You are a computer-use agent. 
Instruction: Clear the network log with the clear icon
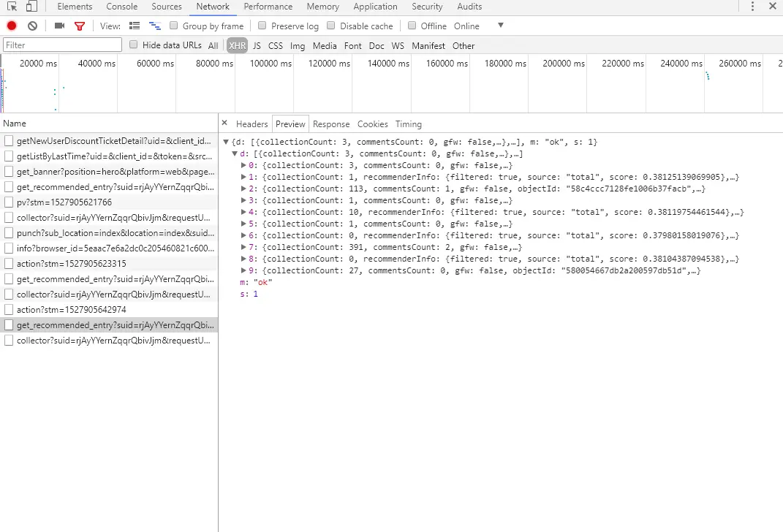point(32,26)
